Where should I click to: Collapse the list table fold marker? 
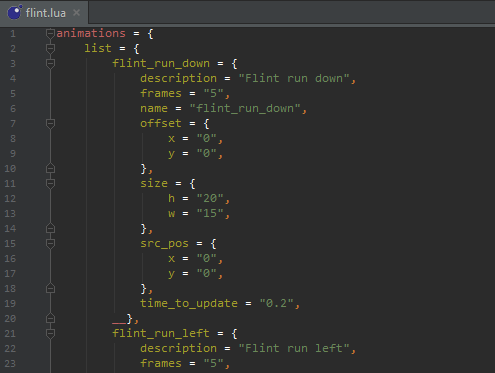pos(50,49)
